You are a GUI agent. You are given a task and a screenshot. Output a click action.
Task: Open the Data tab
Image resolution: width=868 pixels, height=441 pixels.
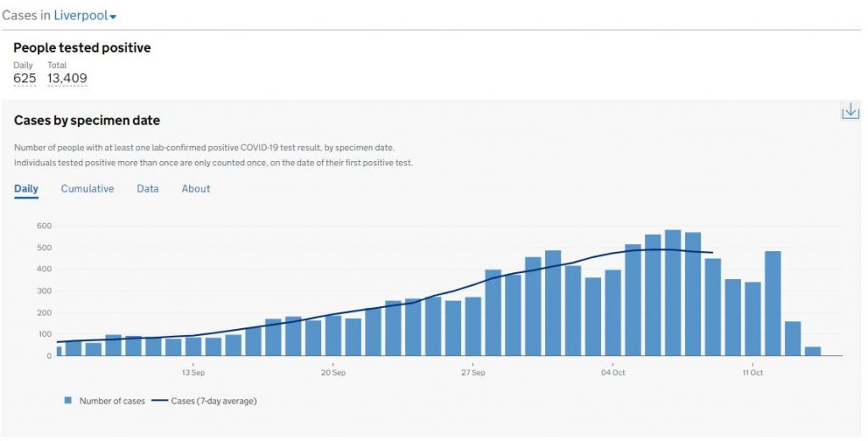click(147, 188)
